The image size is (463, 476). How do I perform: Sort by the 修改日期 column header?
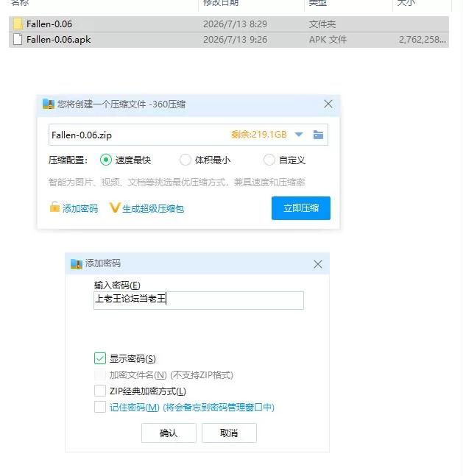(x=221, y=3)
